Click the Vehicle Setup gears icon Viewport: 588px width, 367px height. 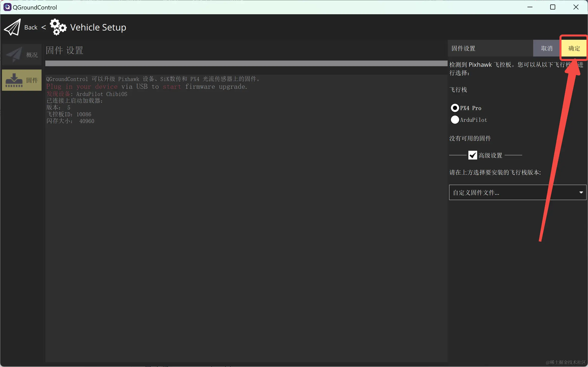[58, 27]
